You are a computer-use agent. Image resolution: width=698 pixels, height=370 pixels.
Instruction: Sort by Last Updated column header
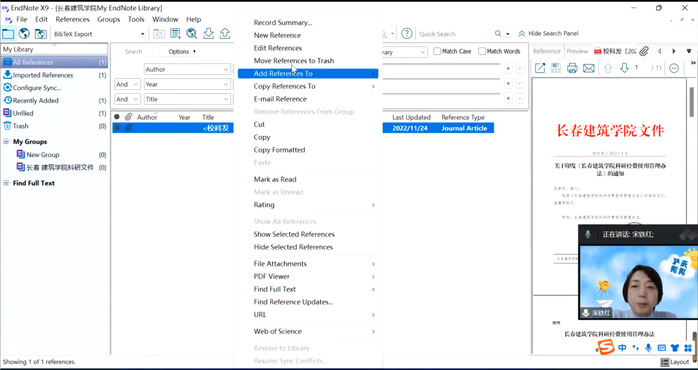pyautogui.click(x=411, y=118)
